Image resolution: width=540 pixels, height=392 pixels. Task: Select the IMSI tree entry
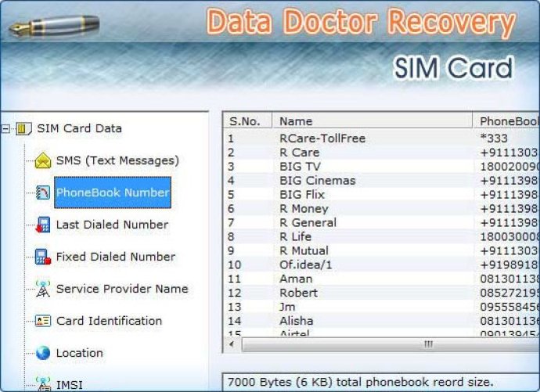pyautogui.click(x=69, y=385)
